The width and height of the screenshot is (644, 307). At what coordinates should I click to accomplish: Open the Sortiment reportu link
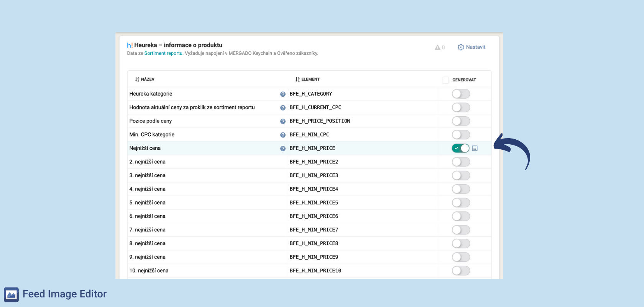163,53
